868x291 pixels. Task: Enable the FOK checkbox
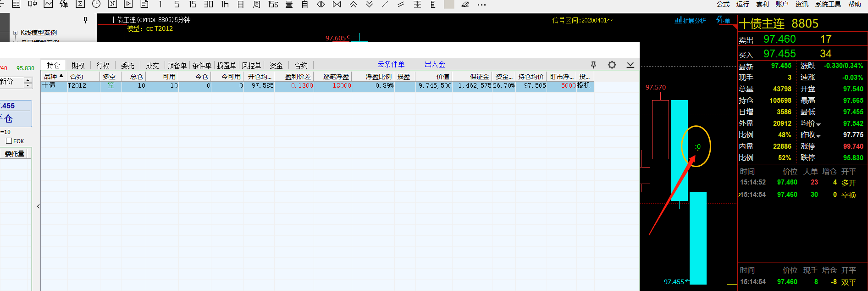(9, 141)
